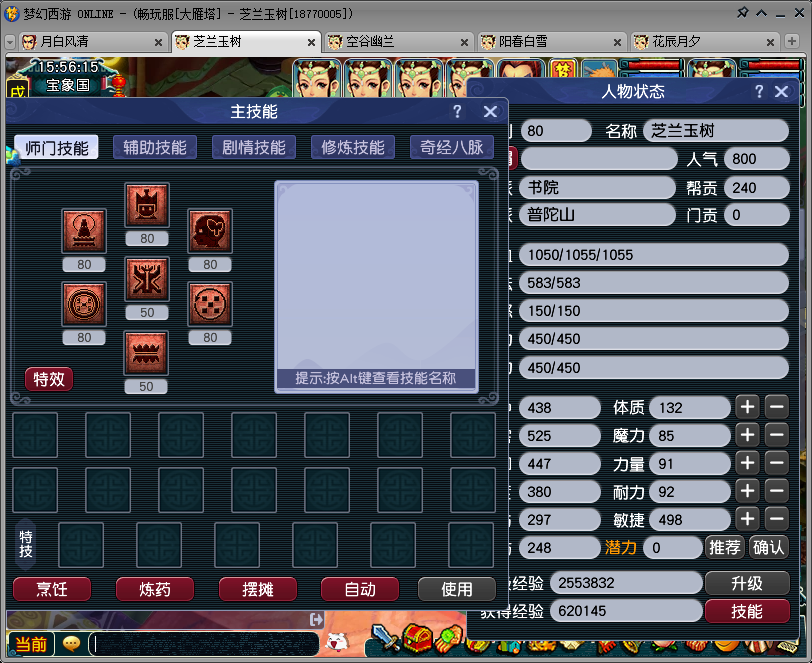Switch to the 阳春白雪 character tab
The width and height of the screenshot is (812, 663).
point(552,41)
